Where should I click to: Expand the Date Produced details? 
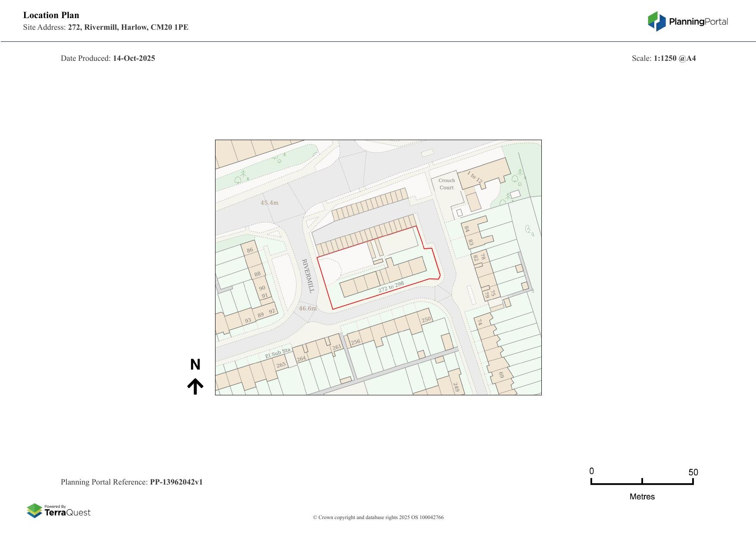tap(108, 57)
